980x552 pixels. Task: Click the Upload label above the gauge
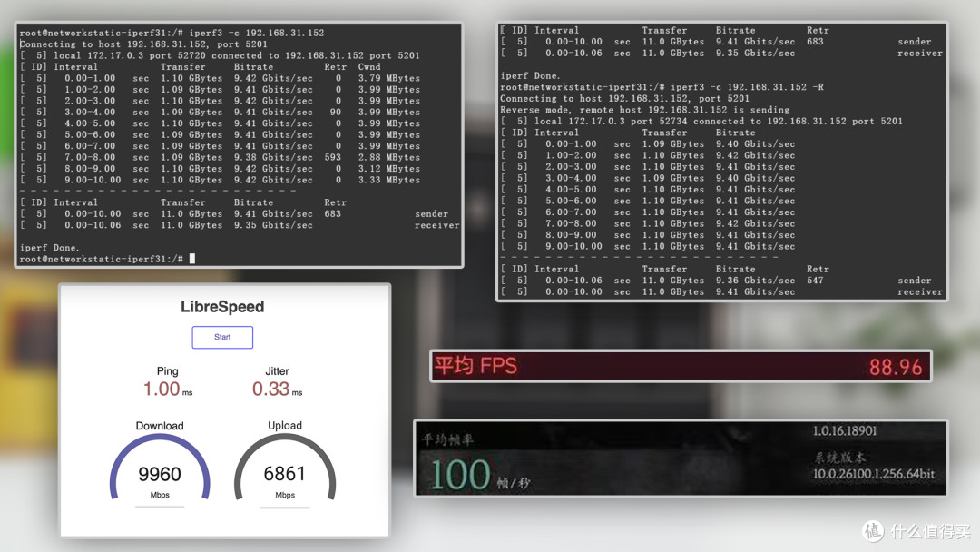pos(284,426)
